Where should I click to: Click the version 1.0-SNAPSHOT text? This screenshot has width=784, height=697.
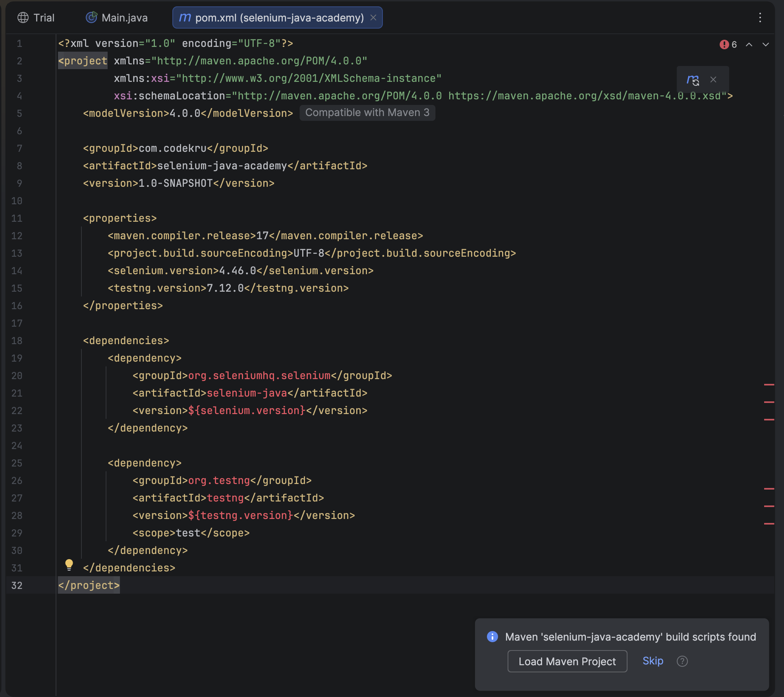click(x=176, y=183)
